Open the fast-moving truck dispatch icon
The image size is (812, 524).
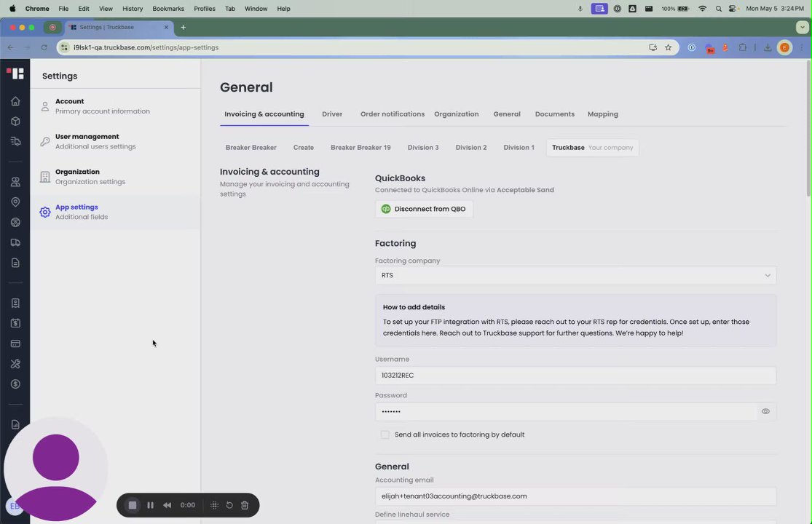15,141
